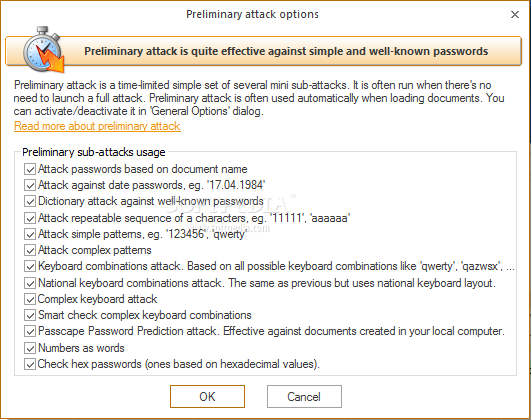Image resolution: width=531 pixels, height=420 pixels.
Task: Toggle 'Attack against date passwords' checkbox
Action: (30, 185)
